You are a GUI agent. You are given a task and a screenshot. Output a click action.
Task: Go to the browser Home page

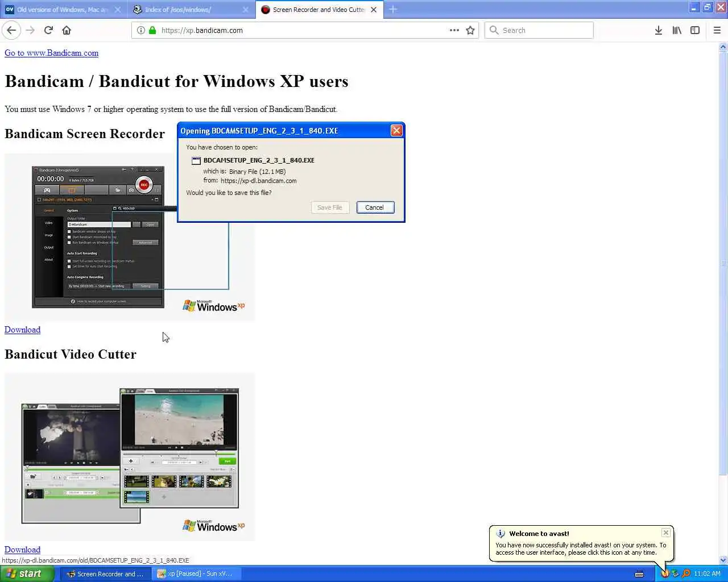click(67, 30)
